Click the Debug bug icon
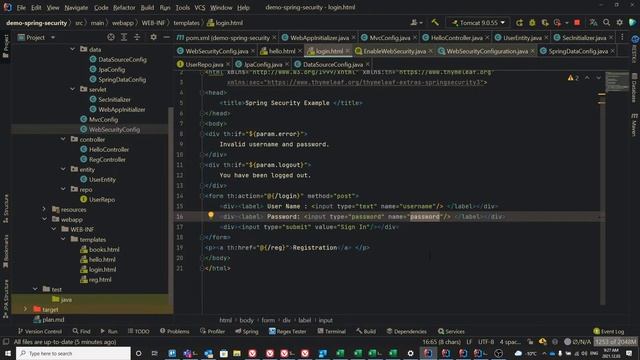 (532, 23)
